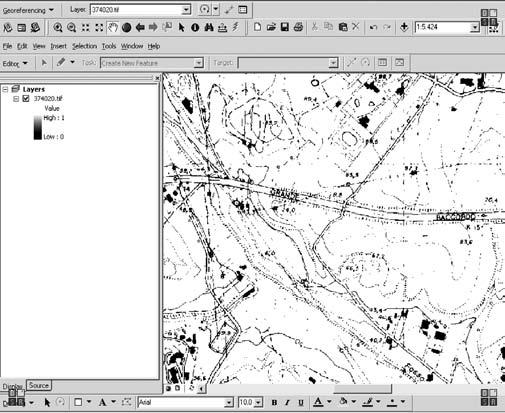505x413 pixels.
Task: Click the Delete X icon
Action: [x=356, y=27]
